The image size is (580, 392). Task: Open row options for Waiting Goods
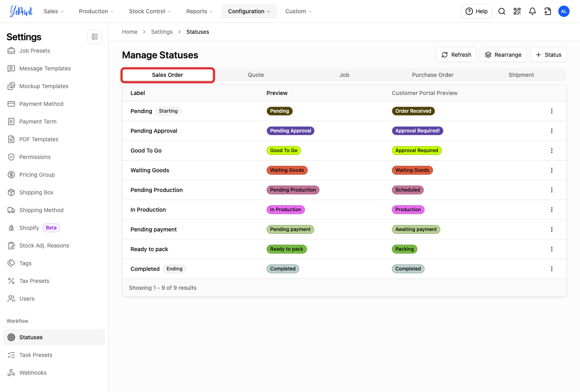point(552,170)
